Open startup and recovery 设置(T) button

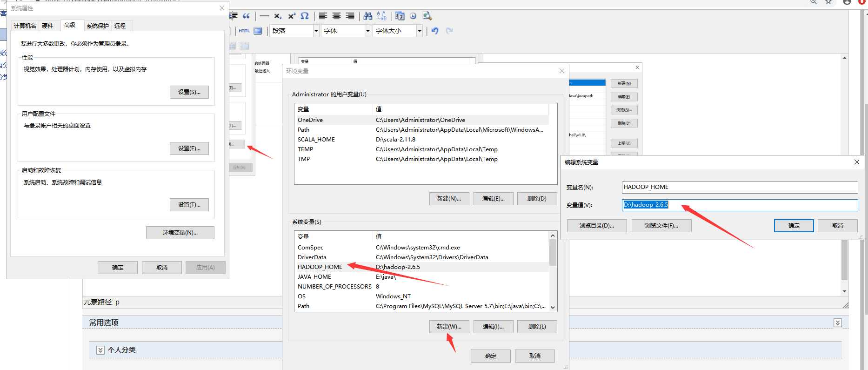point(189,205)
